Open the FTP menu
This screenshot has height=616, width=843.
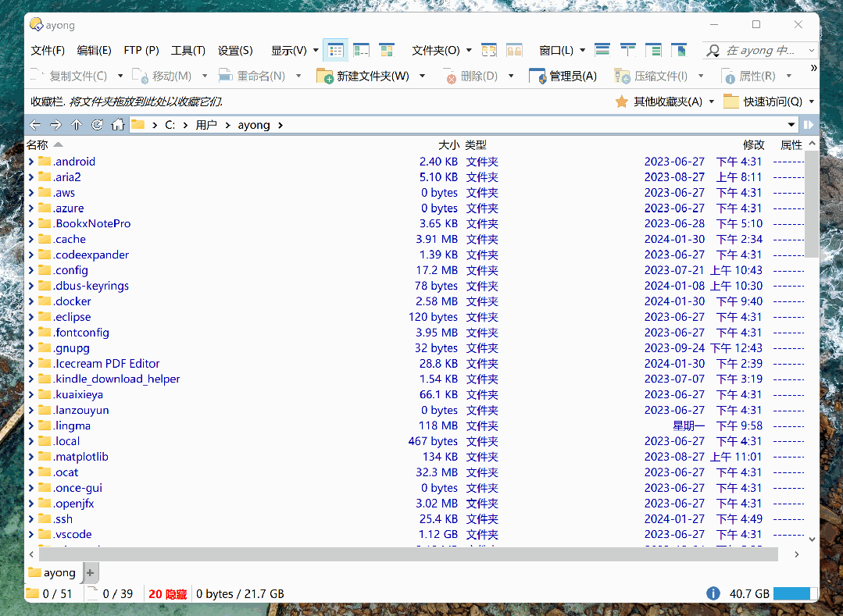pyautogui.click(x=141, y=49)
